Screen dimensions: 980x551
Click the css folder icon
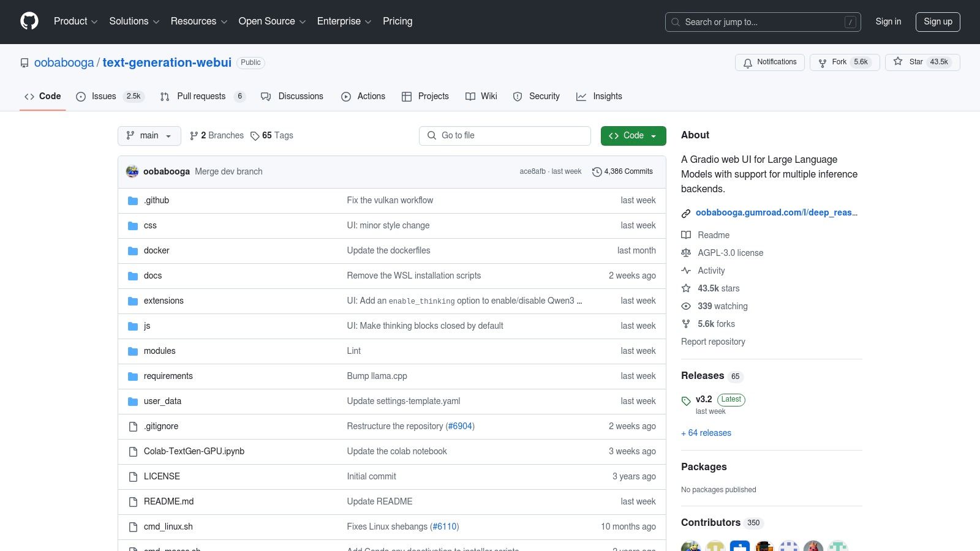coord(133,226)
